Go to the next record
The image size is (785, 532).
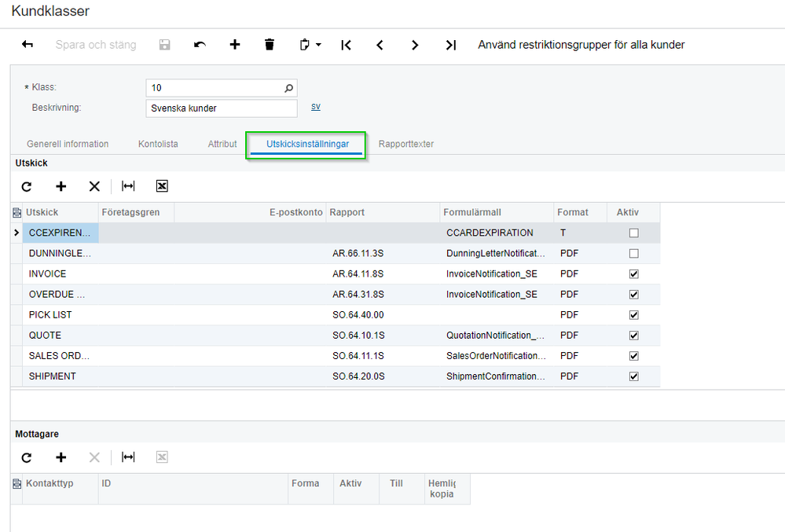415,45
